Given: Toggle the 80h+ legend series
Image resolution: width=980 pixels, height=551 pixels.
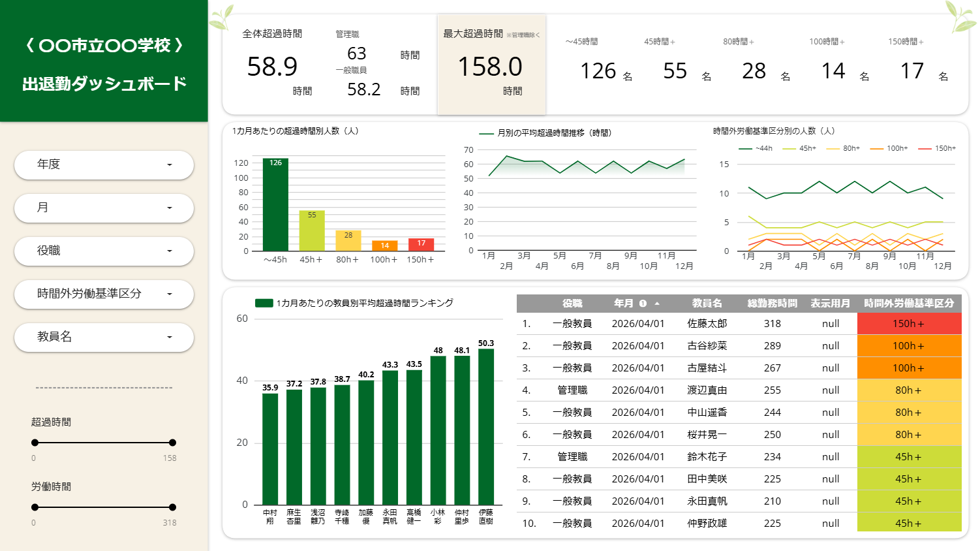Looking at the screenshot, I should pos(843,148).
